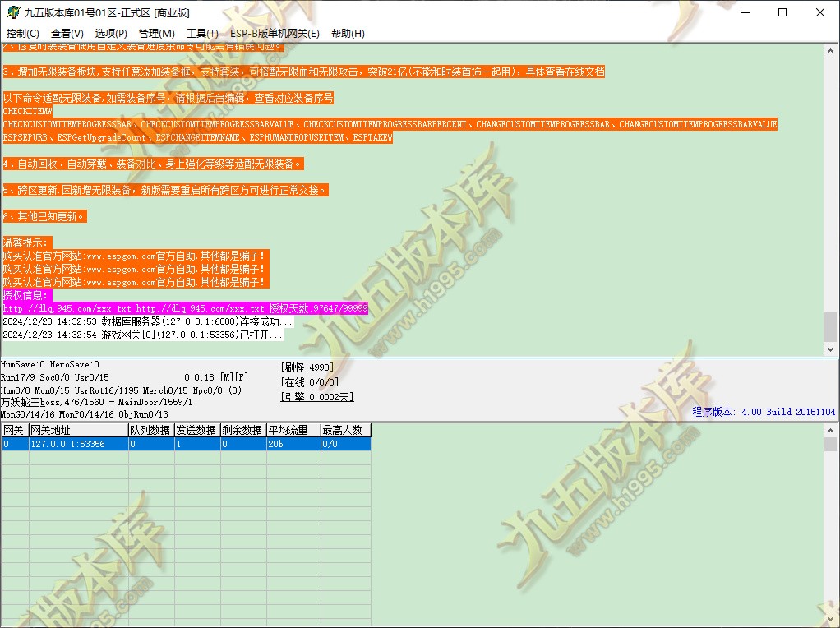
Task: Maximize the window
Action: tap(782, 12)
